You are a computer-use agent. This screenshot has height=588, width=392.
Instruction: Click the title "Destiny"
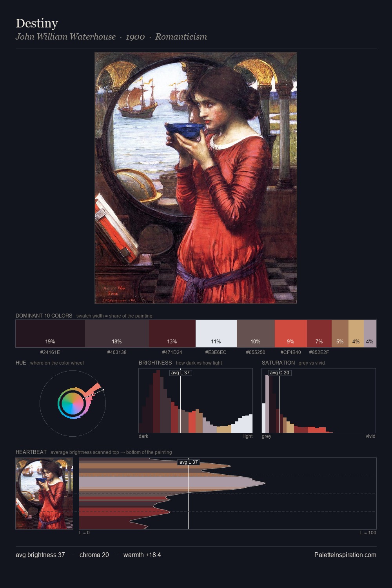[x=37, y=24]
